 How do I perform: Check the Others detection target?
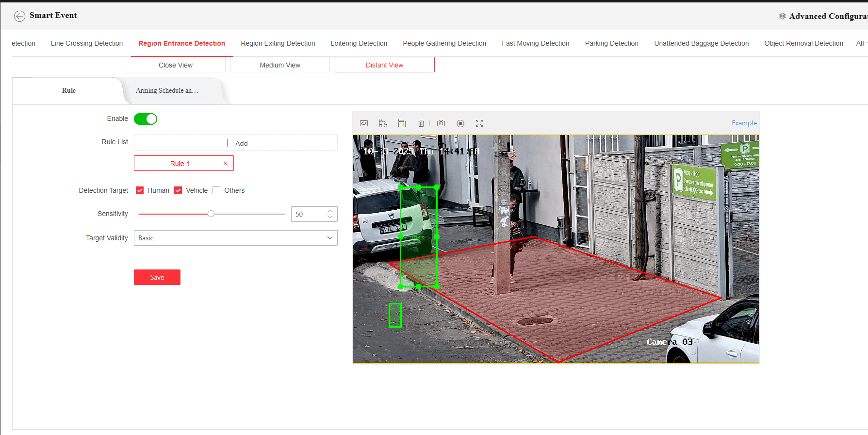pyautogui.click(x=216, y=190)
